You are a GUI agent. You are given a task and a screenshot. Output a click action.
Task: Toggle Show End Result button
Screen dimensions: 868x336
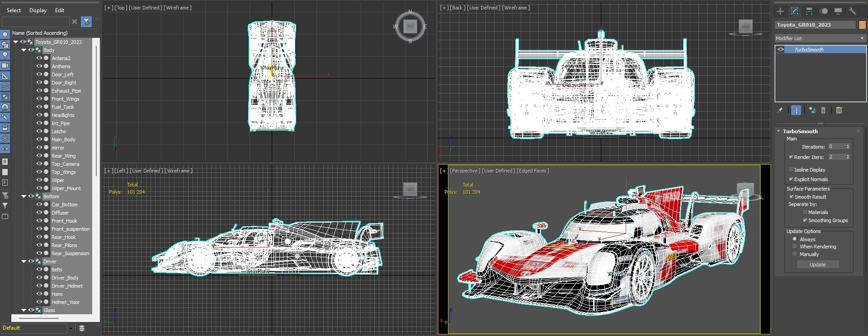(797, 110)
